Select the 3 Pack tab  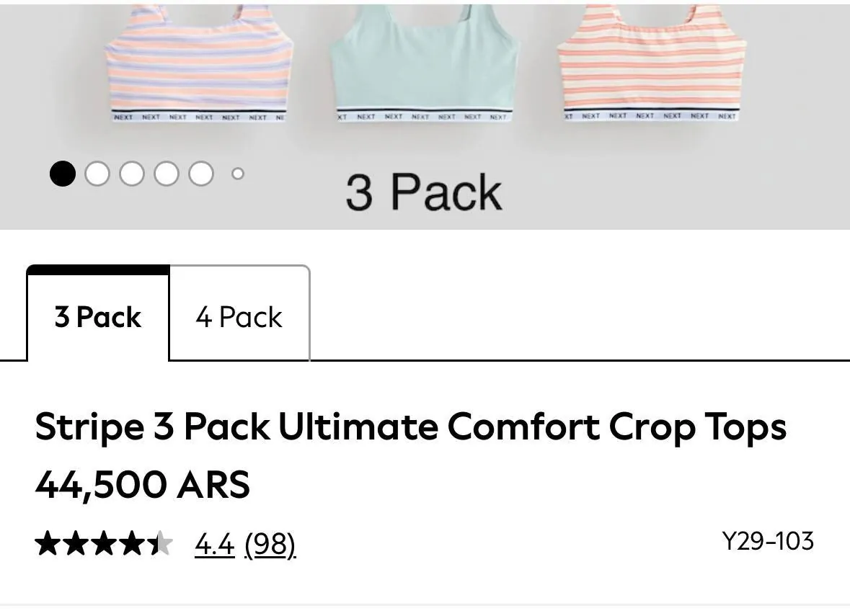(98, 313)
